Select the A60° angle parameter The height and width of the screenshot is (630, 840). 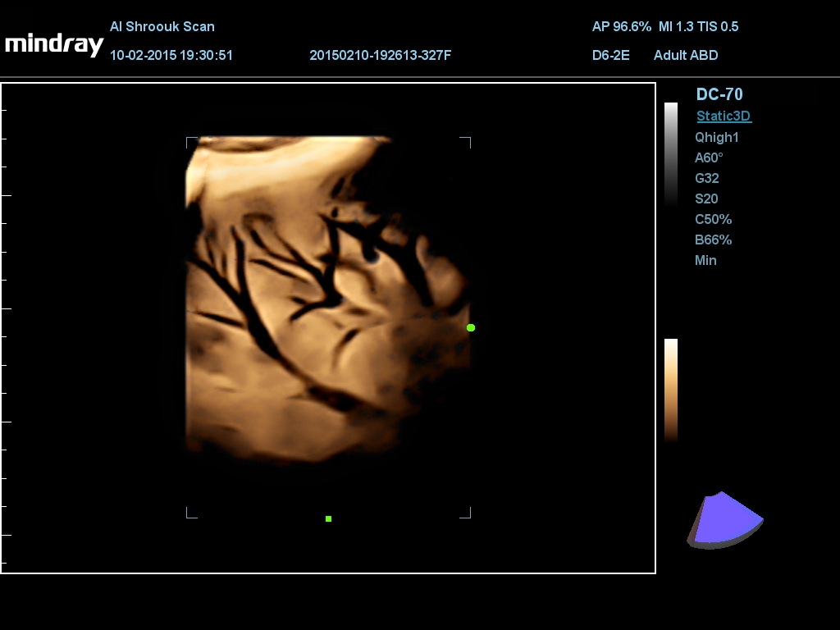pyautogui.click(x=709, y=158)
